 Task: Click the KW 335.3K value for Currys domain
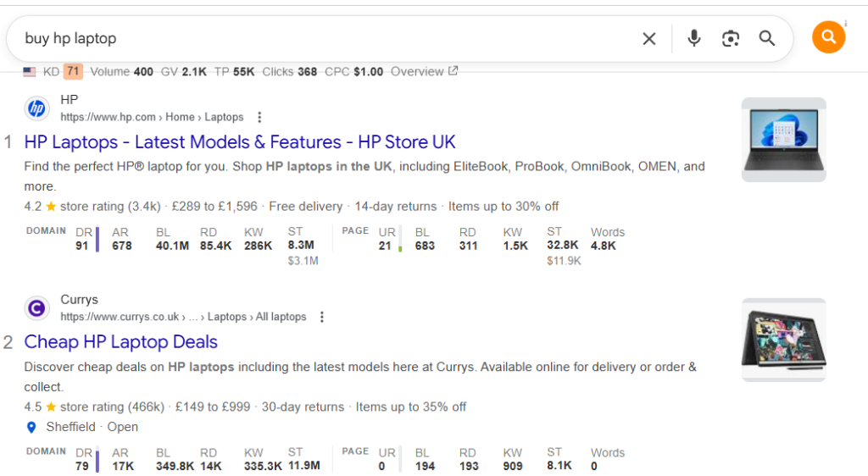point(263,466)
